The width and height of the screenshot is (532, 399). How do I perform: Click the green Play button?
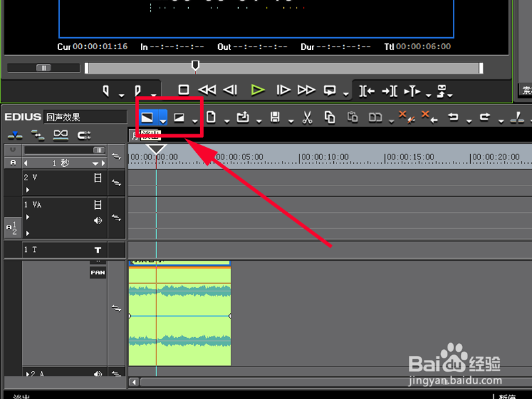pos(257,90)
